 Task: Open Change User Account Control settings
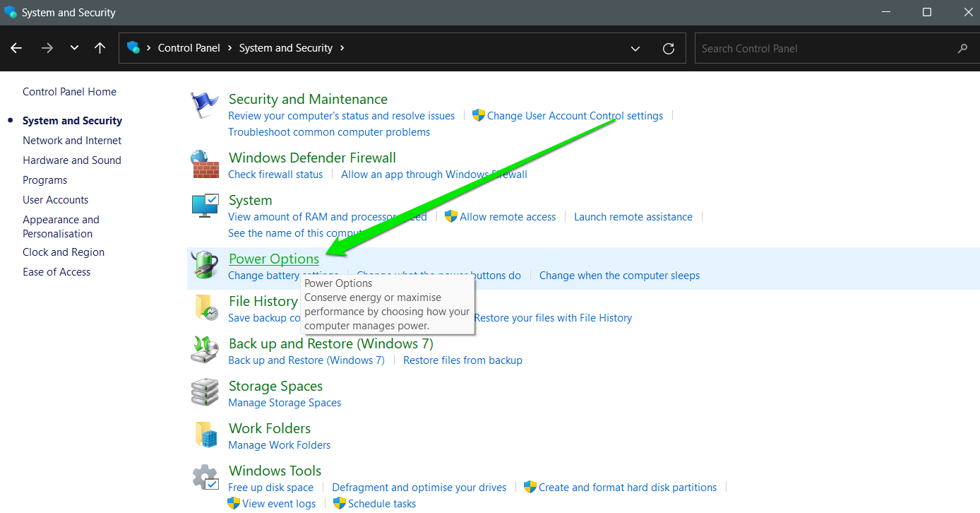click(575, 116)
